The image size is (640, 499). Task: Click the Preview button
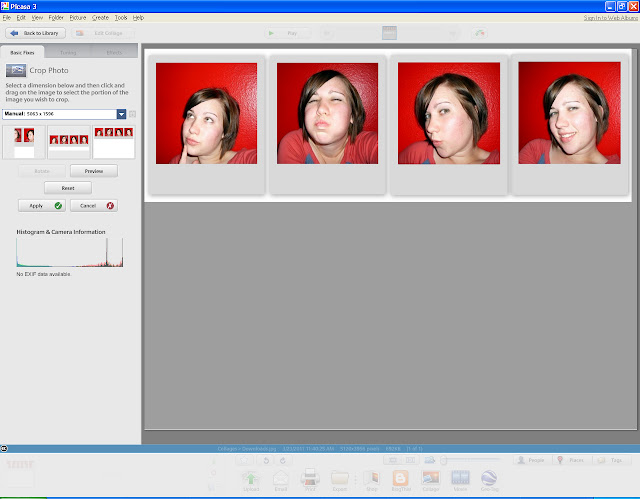pyautogui.click(x=94, y=171)
